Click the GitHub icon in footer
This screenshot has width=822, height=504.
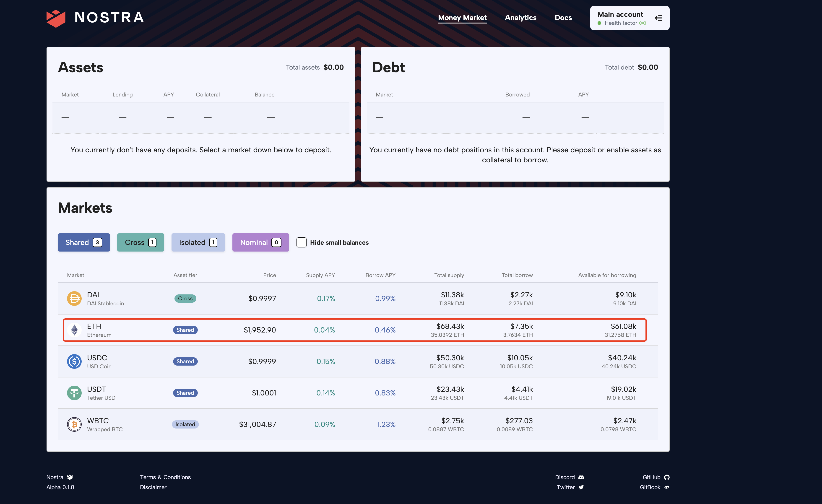click(666, 477)
